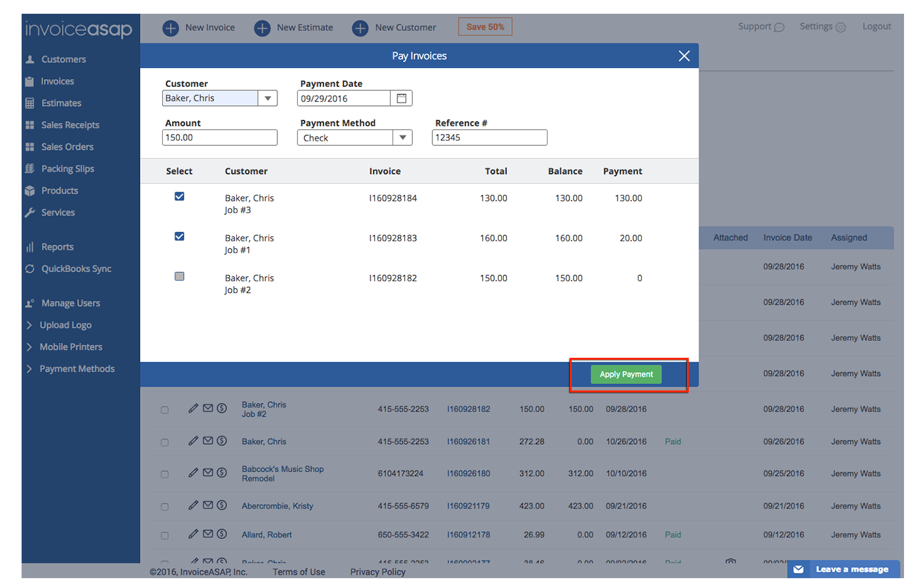The width and height of the screenshot is (923, 588).
Task: Go to QuickBooks Sync in sidebar
Action: pos(76,269)
